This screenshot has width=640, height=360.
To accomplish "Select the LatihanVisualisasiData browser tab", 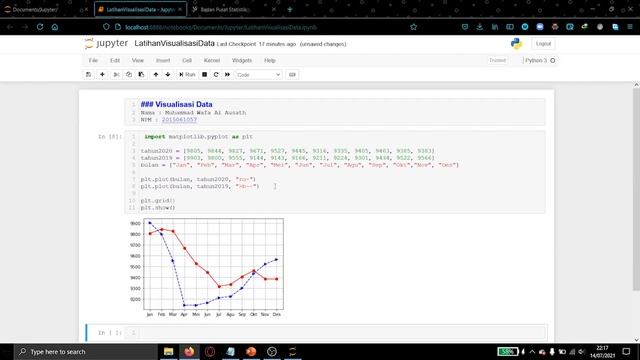I will coord(140,9).
